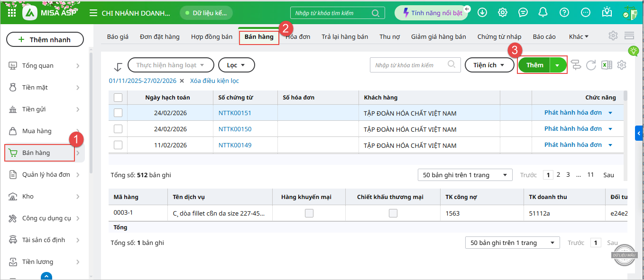This screenshot has width=644, height=280.
Task: Click the Thêm nhanh button
Action: pyautogui.click(x=45, y=40)
